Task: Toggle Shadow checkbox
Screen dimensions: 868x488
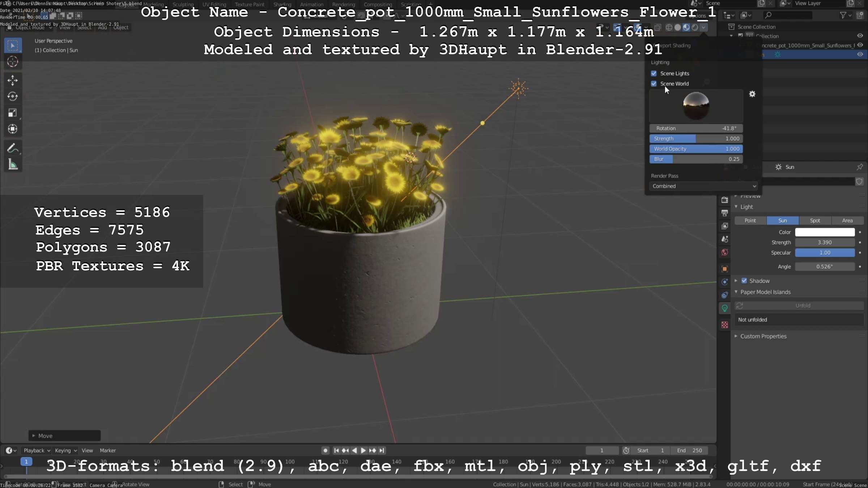Action: click(x=744, y=281)
